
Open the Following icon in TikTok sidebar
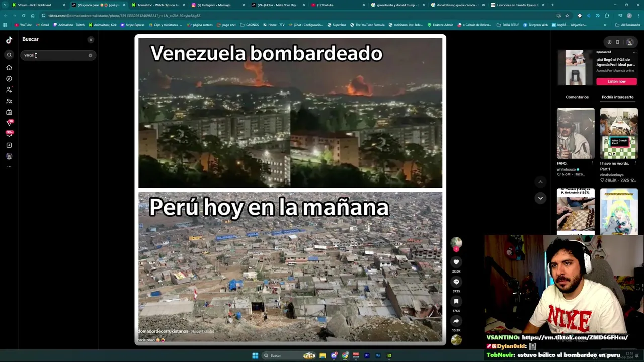pos(9,90)
